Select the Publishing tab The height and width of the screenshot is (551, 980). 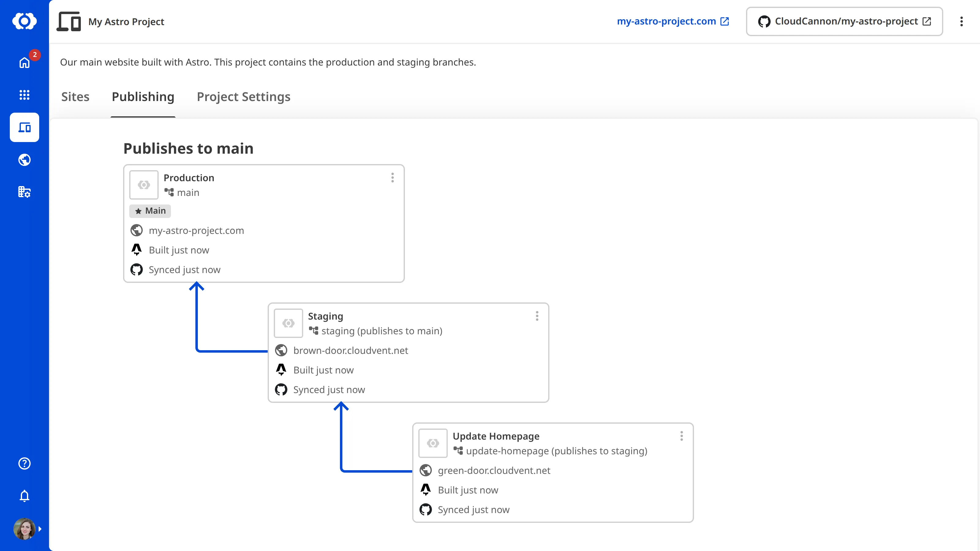click(x=143, y=97)
